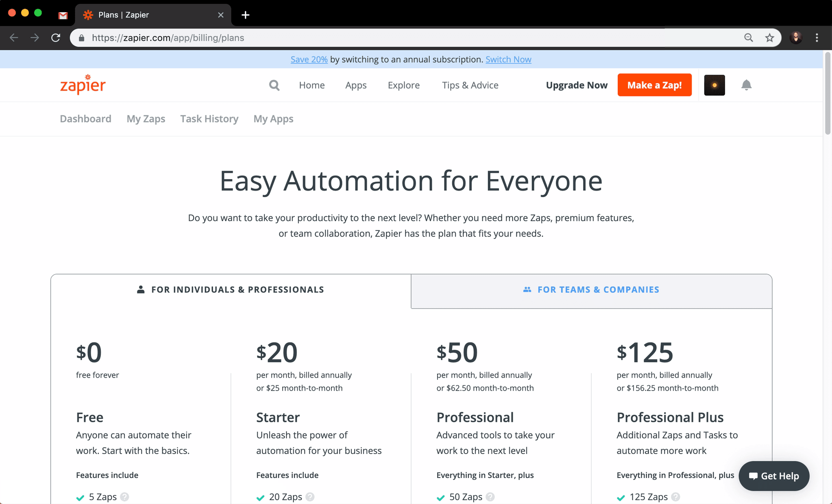Viewport: 832px width, 504px height.
Task: Go to Task History
Action: click(209, 119)
